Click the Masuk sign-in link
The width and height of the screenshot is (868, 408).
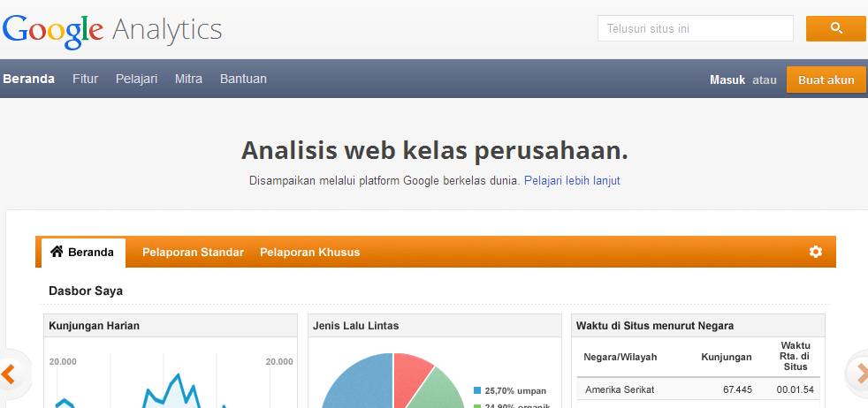pos(727,80)
